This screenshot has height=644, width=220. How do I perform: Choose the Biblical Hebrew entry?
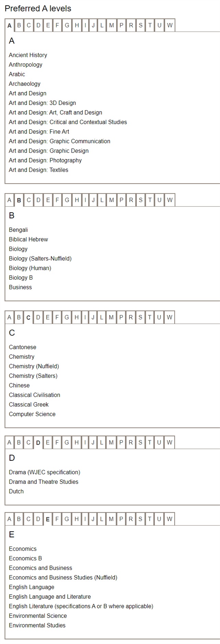[28, 239]
